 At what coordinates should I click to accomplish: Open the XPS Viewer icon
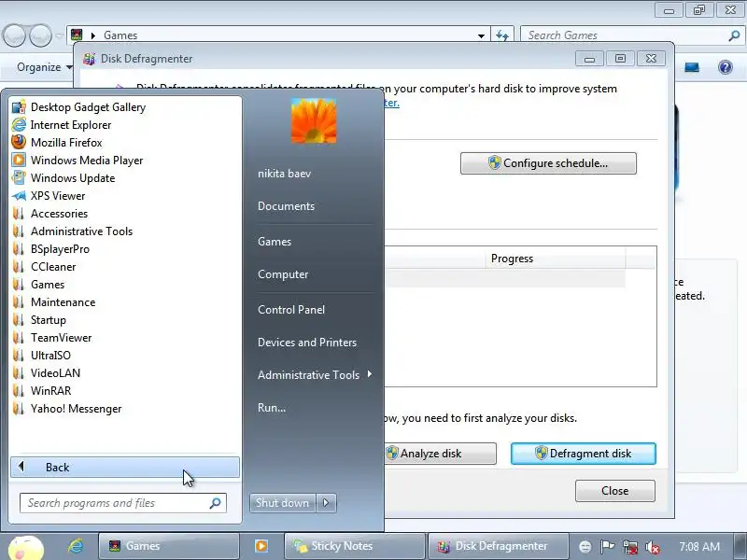click(19, 196)
